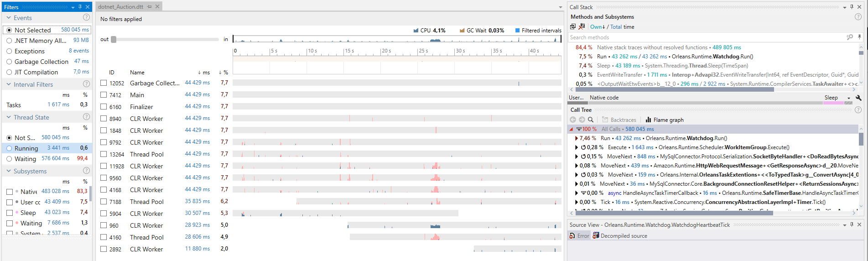The image size is (868, 261).
Task: Click the merge-threads icon beside Own time
Action: tap(573, 26)
